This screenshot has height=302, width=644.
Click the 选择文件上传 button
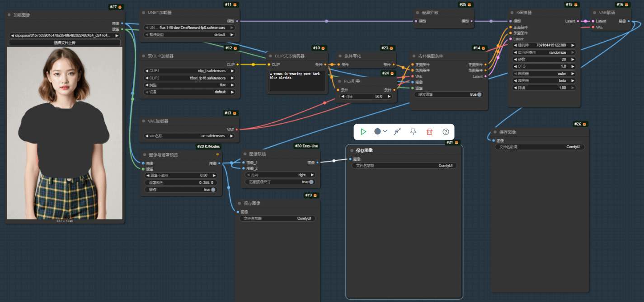pos(65,43)
